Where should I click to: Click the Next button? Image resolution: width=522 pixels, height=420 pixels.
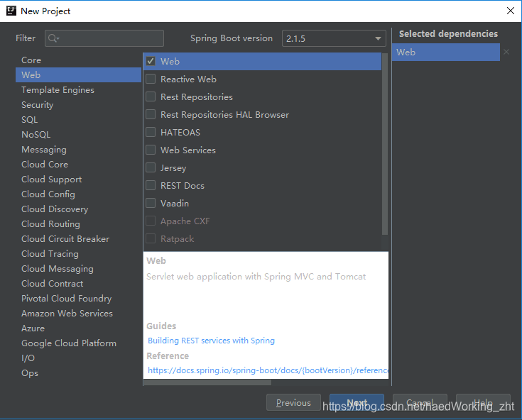pos(357,403)
